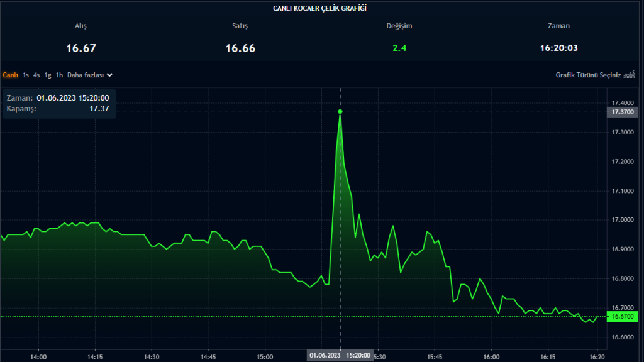Select the Canlı live interval
The image size is (644, 362).
coord(10,75)
